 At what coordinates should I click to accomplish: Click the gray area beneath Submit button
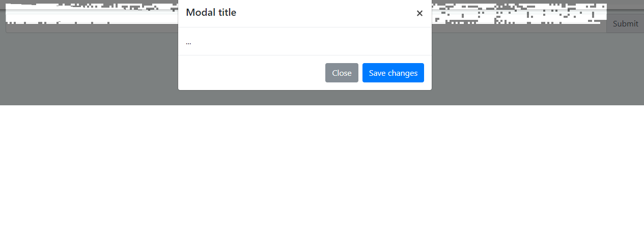625,69
